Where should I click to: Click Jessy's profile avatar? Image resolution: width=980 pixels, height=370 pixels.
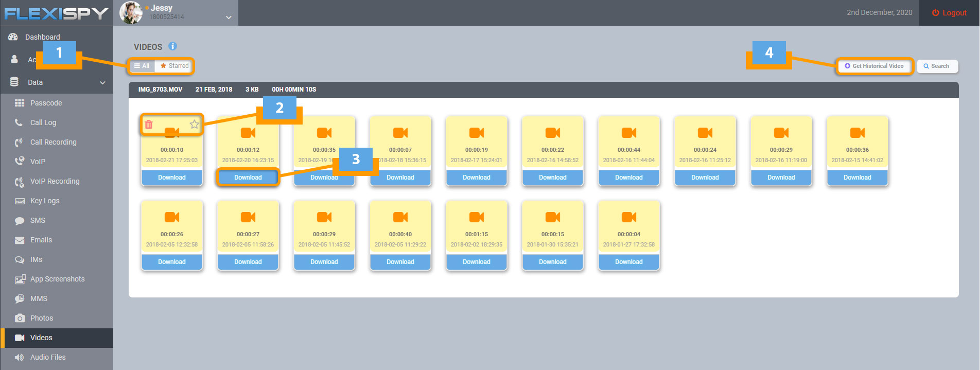click(131, 12)
